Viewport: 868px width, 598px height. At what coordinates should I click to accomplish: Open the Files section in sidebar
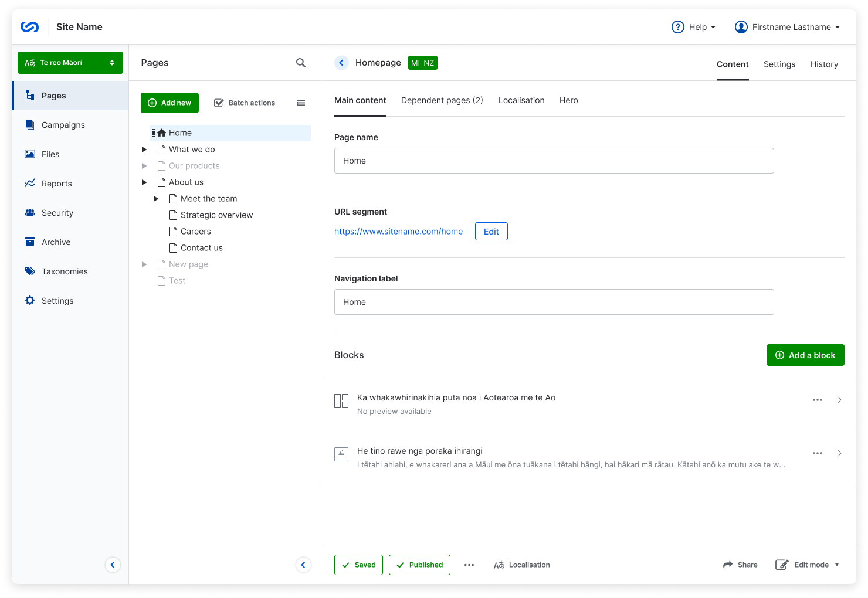coord(50,154)
